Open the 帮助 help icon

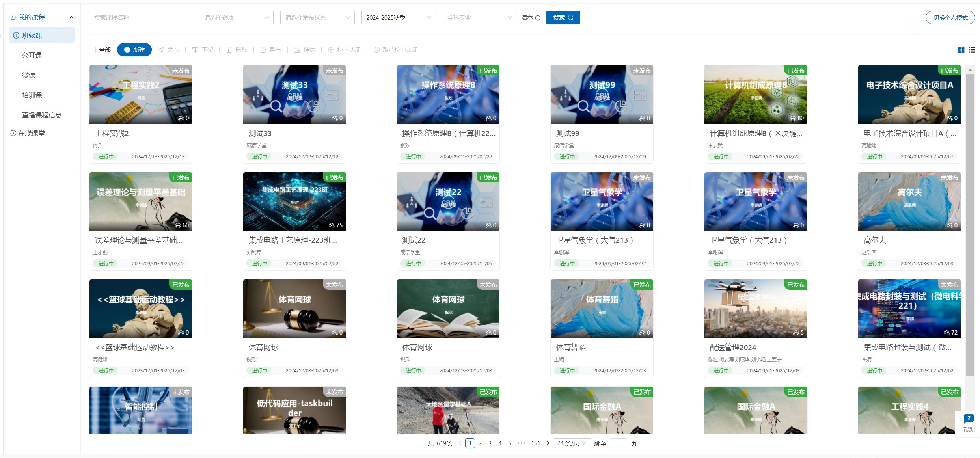click(969, 419)
